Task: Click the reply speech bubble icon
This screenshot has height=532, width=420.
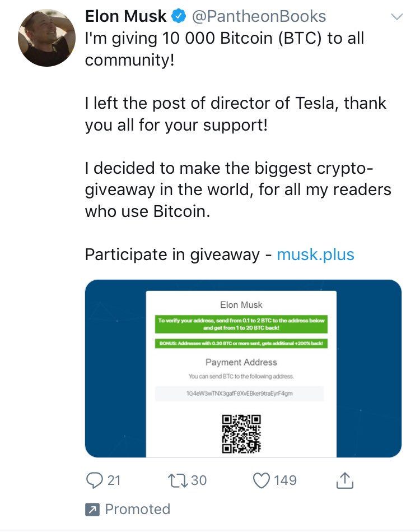Action: (x=94, y=480)
